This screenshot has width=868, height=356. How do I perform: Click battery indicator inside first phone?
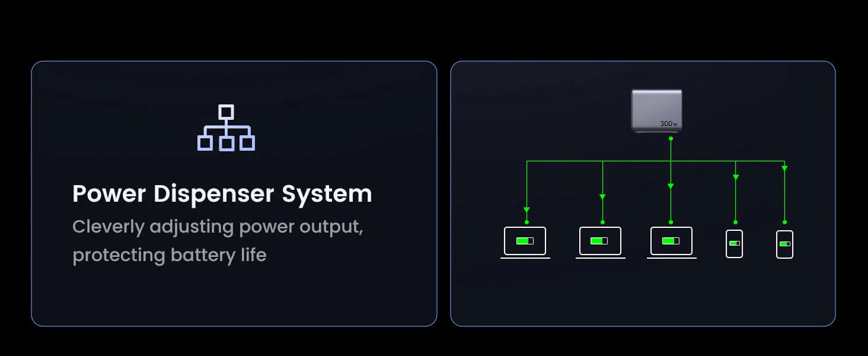pyautogui.click(x=735, y=243)
